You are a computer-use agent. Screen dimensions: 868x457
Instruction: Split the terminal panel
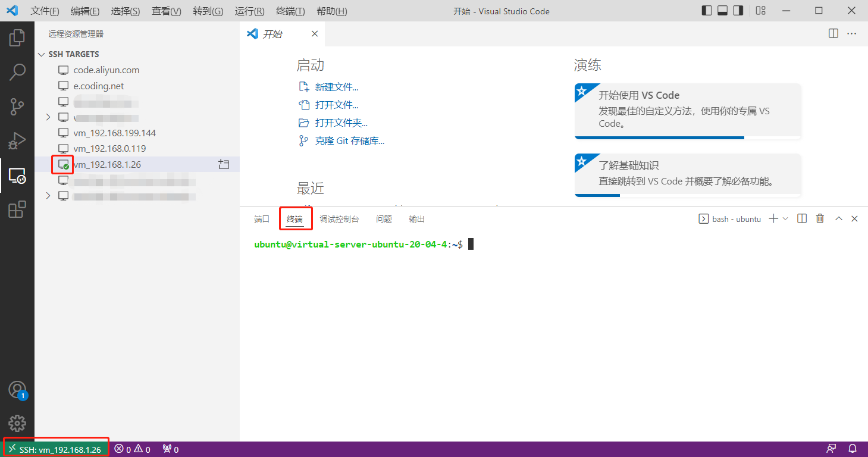pos(802,218)
